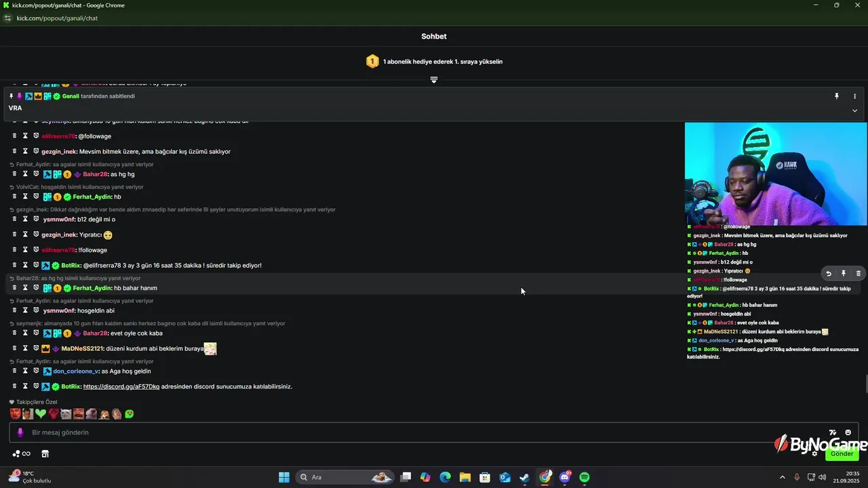
Task: Open don_corleone_v's user card
Action: point(76,371)
